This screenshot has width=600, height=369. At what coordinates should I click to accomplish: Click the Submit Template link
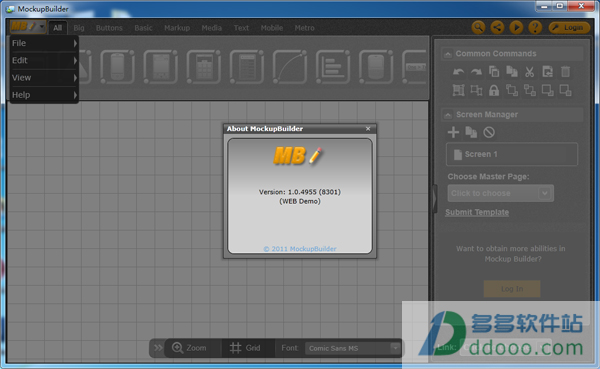coord(477,212)
